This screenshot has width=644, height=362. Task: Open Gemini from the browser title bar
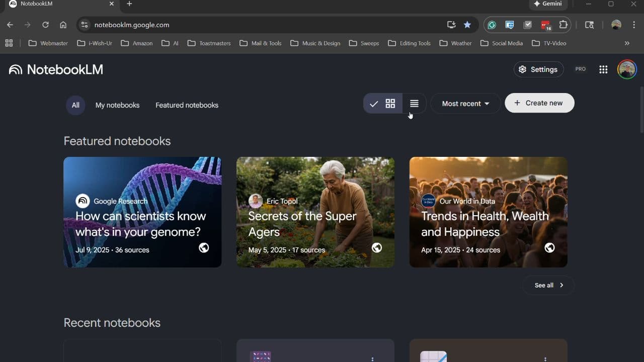coord(548,4)
